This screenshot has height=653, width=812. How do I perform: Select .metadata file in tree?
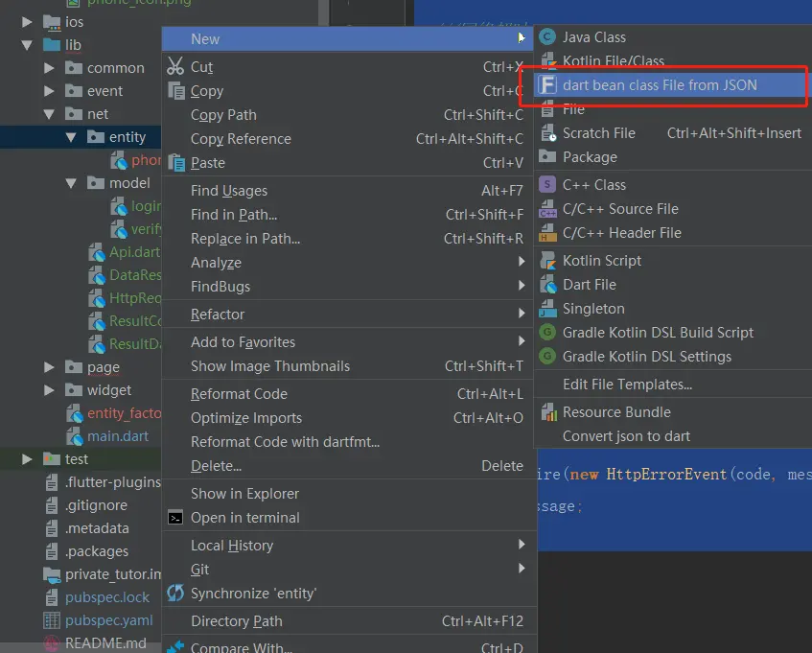click(x=97, y=528)
